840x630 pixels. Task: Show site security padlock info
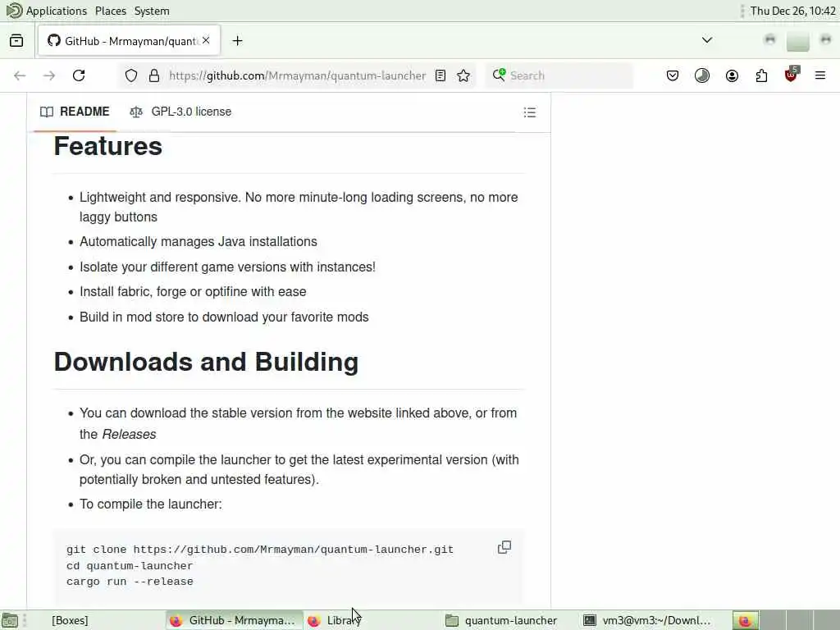coord(154,75)
